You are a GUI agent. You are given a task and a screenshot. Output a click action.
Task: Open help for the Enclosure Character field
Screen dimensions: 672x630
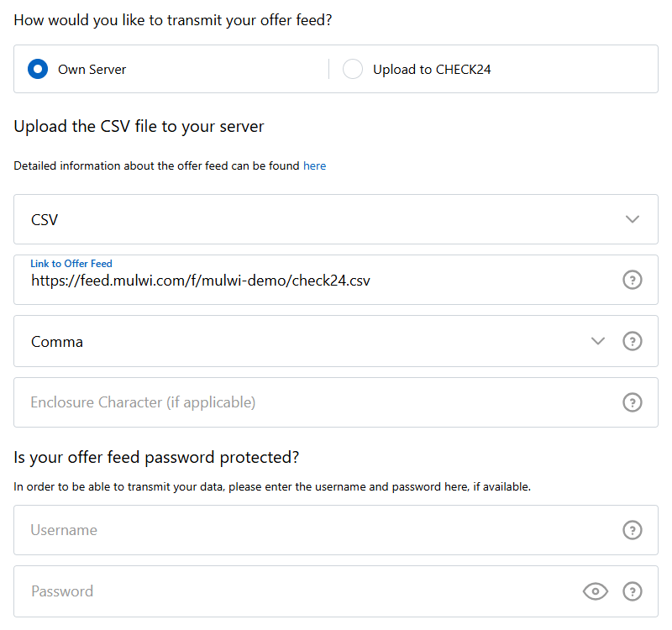(633, 402)
